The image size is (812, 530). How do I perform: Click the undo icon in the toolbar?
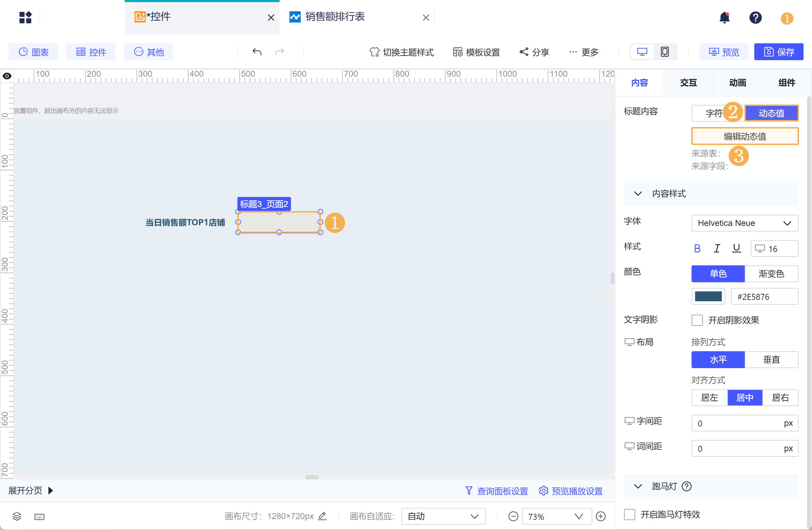click(x=257, y=52)
